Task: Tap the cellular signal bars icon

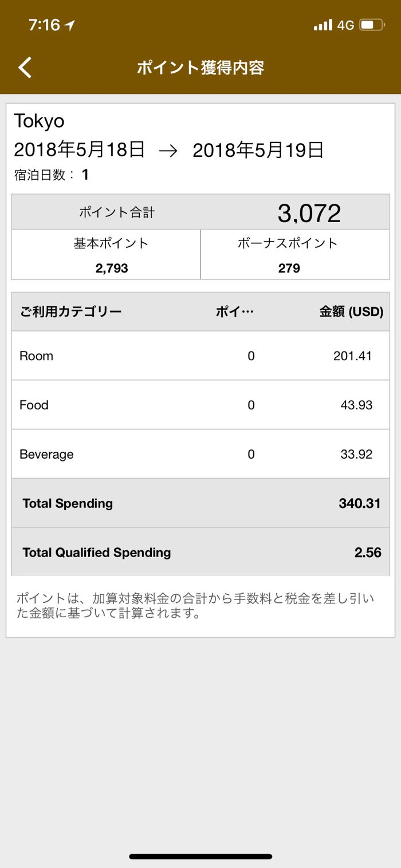Action: (323, 25)
